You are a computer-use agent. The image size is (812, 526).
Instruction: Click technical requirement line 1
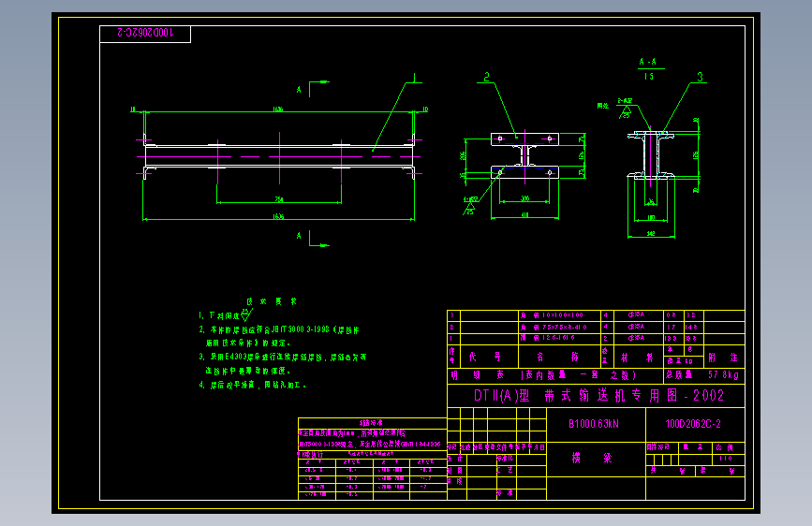coord(226,314)
